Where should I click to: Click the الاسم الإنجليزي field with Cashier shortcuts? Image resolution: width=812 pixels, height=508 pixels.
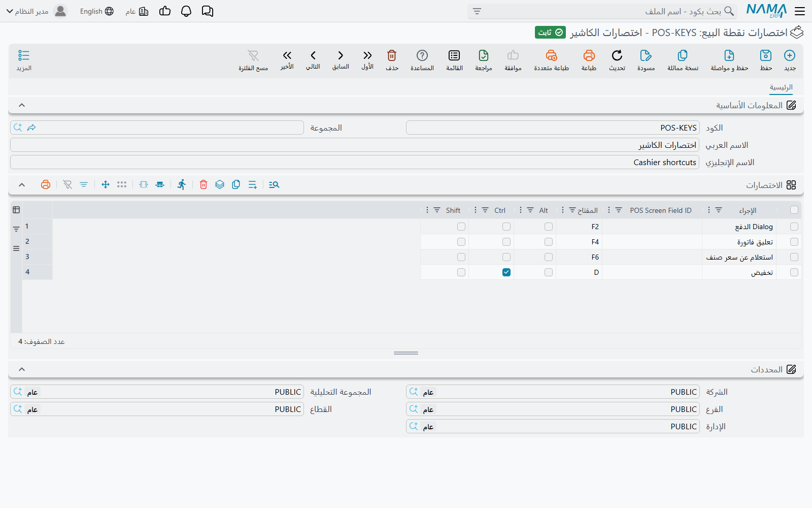tap(355, 162)
